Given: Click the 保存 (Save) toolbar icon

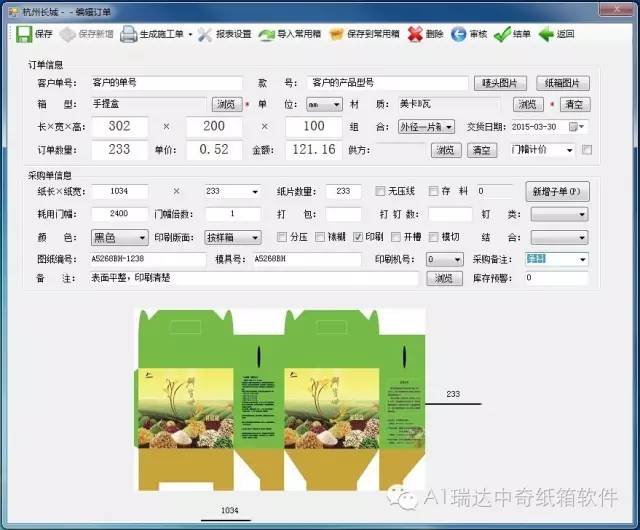Looking at the screenshot, I should point(23,34).
